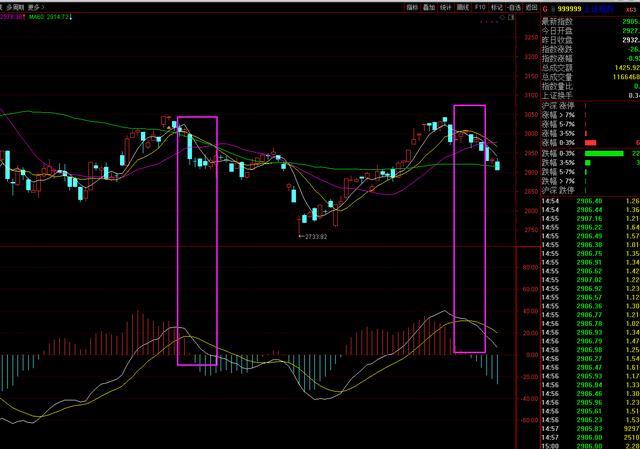
Task: Toggle 叠加 overlay on the chart
Action: (x=429, y=6)
